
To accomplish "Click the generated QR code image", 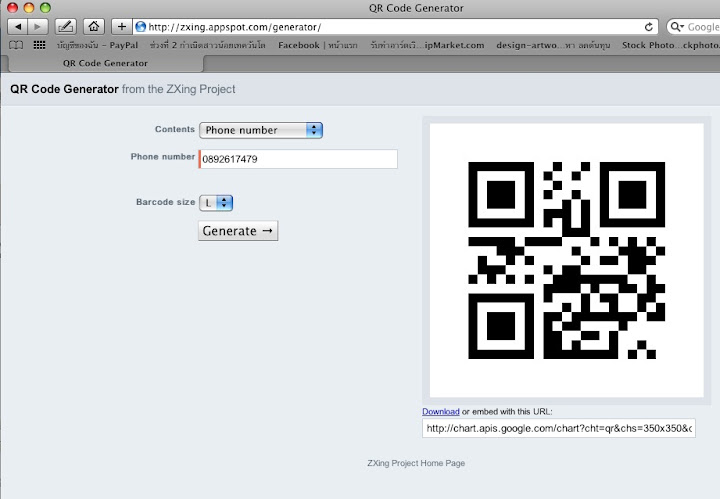I will point(566,260).
